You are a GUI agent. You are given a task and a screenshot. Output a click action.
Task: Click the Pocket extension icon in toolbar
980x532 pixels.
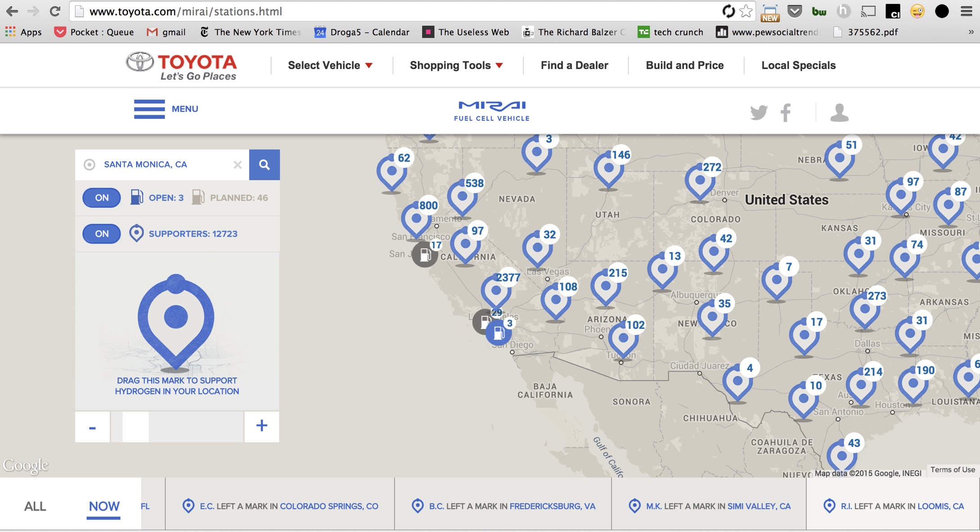(795, 11)
